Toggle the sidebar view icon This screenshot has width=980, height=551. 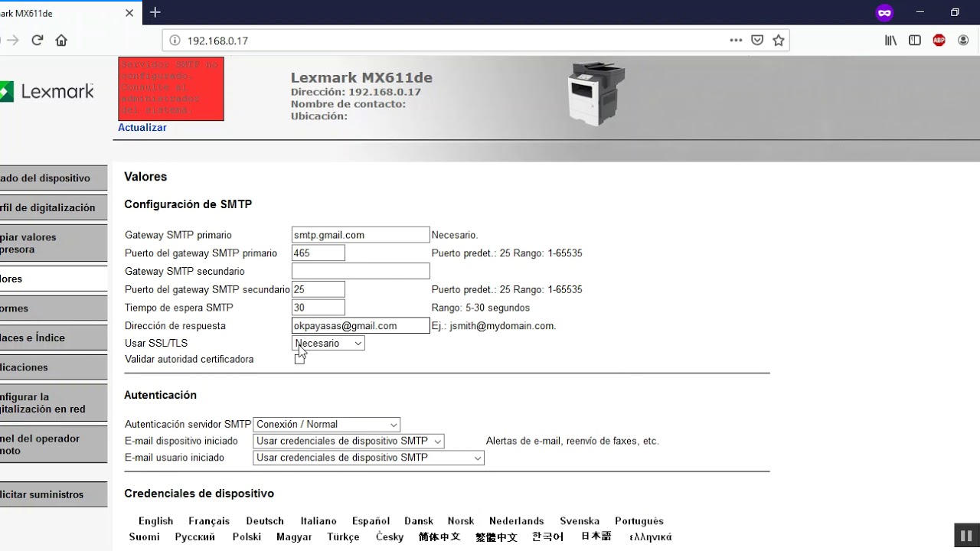(x=915, y=41)
